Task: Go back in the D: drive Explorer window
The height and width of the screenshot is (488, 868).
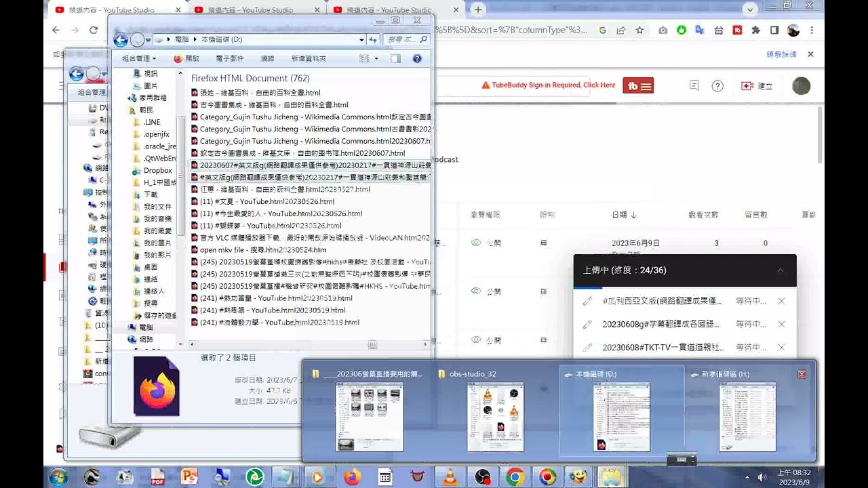Action: (121, 40)
